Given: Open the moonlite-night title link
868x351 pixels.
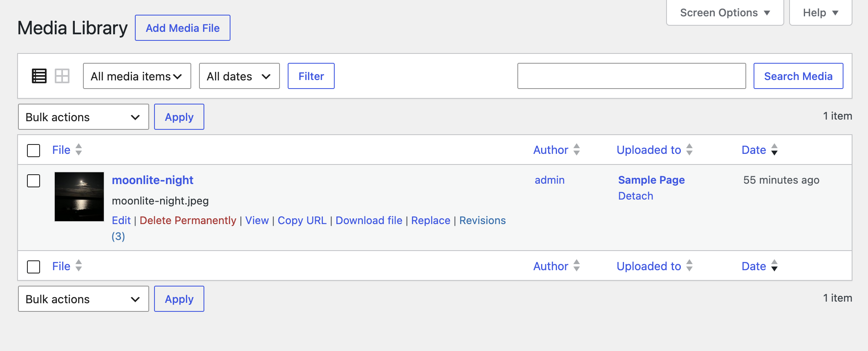Looking at the screenshot, I should click(152, 180).
